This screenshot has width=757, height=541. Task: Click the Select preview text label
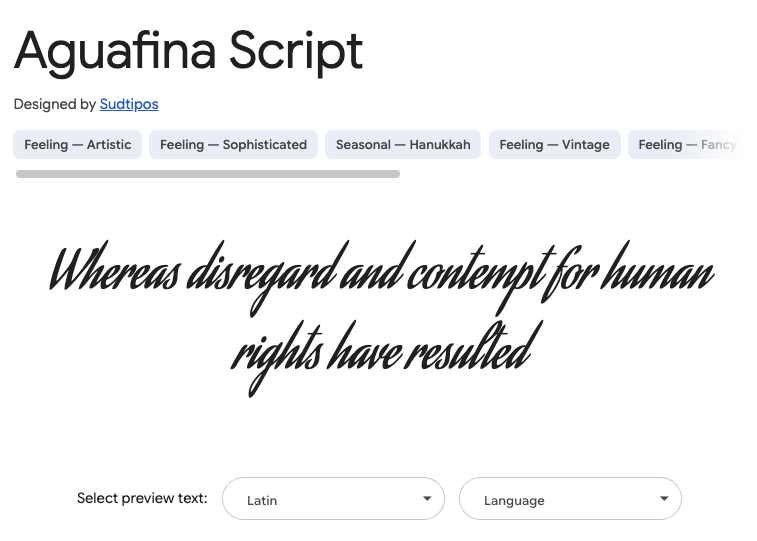142,498
